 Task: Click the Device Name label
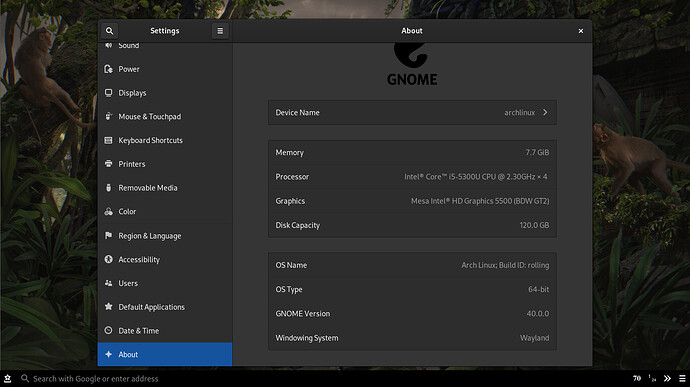coord(297,113)
